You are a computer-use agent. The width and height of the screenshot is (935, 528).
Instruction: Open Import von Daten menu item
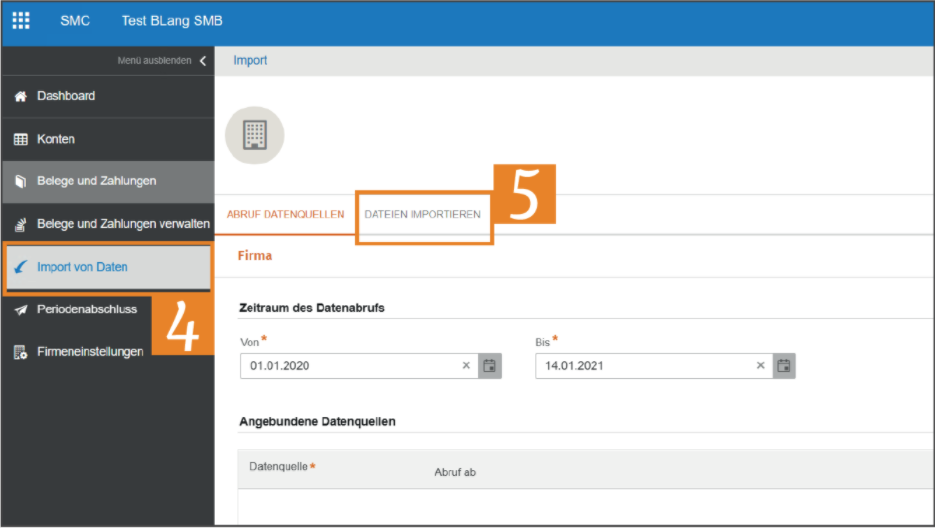click(82, 268)
